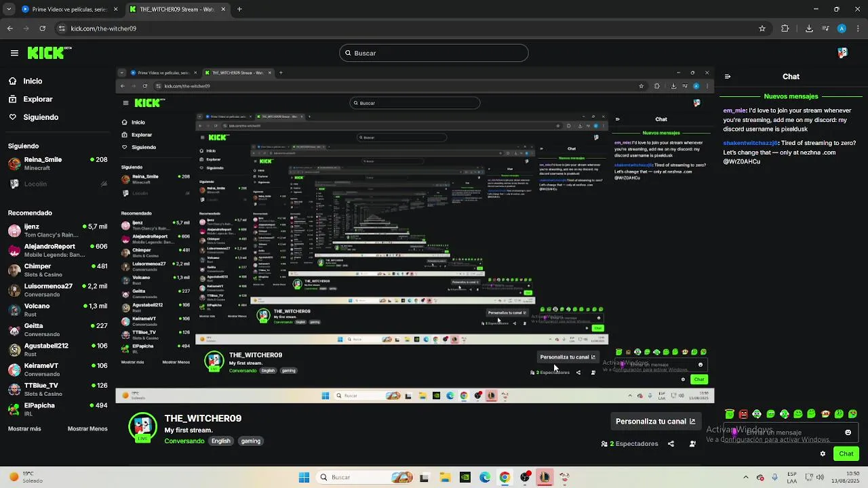This screenshot has width=868, height=488.
Task: Click the Conversando category link
Action: 184,441
